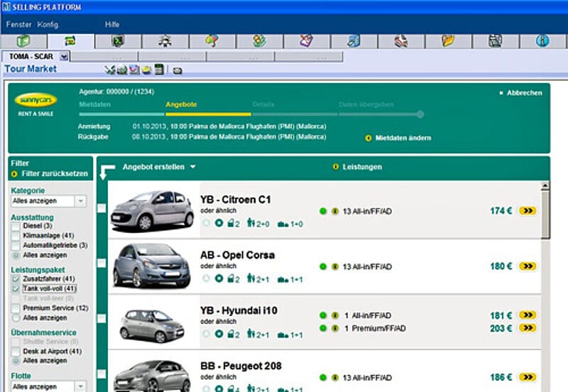
Task: Click Filter zurücksetzen
Action: click(55, 173)
